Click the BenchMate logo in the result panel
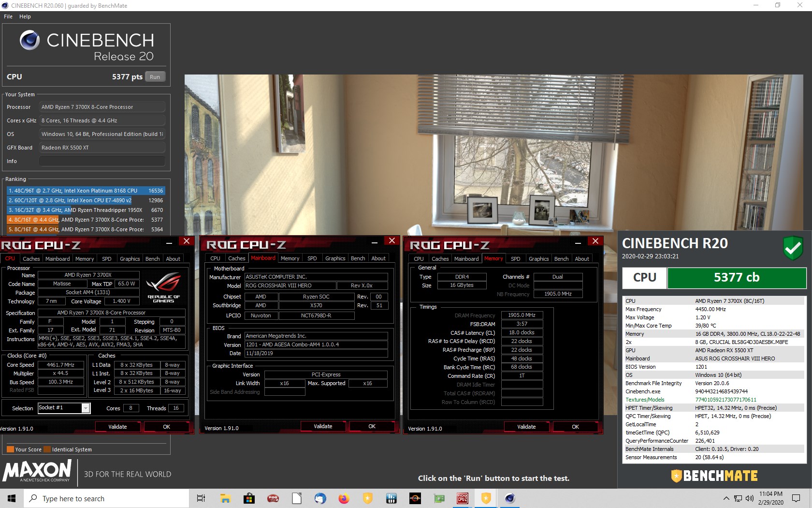Screen dimensions: 812x508 (714, 476)
